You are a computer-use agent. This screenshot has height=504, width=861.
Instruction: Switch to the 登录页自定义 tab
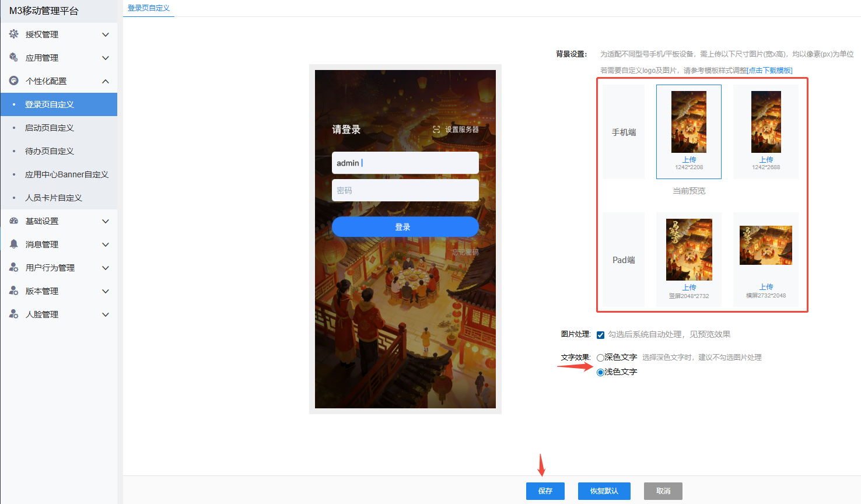click(x=149, y=8)
